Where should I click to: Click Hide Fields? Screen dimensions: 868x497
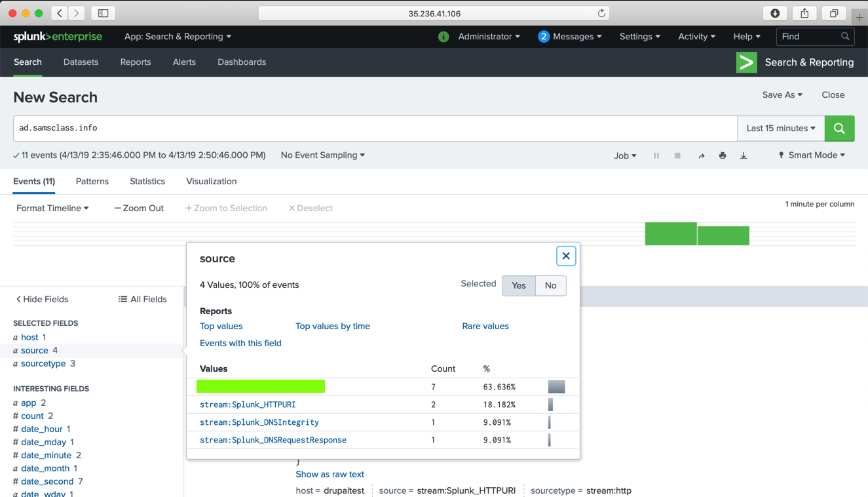pyautogui.click(x=42, y=300)
